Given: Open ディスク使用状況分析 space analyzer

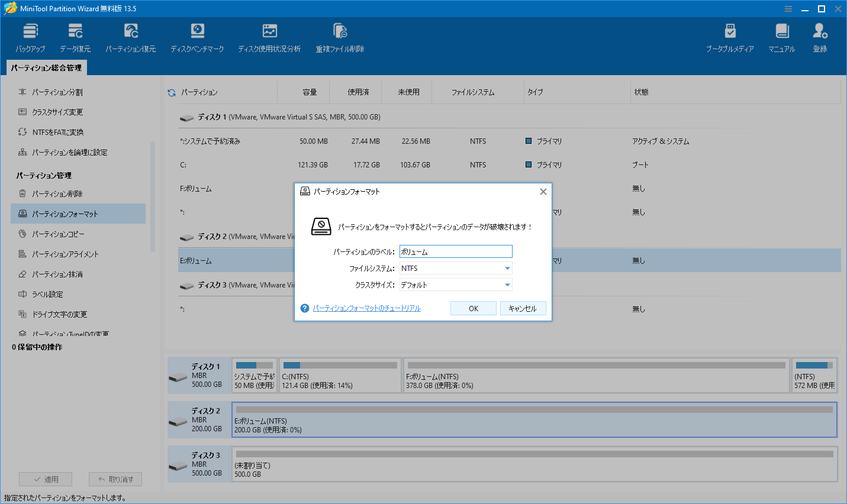Looking at the screenshot, I should (x=269, y=36).
